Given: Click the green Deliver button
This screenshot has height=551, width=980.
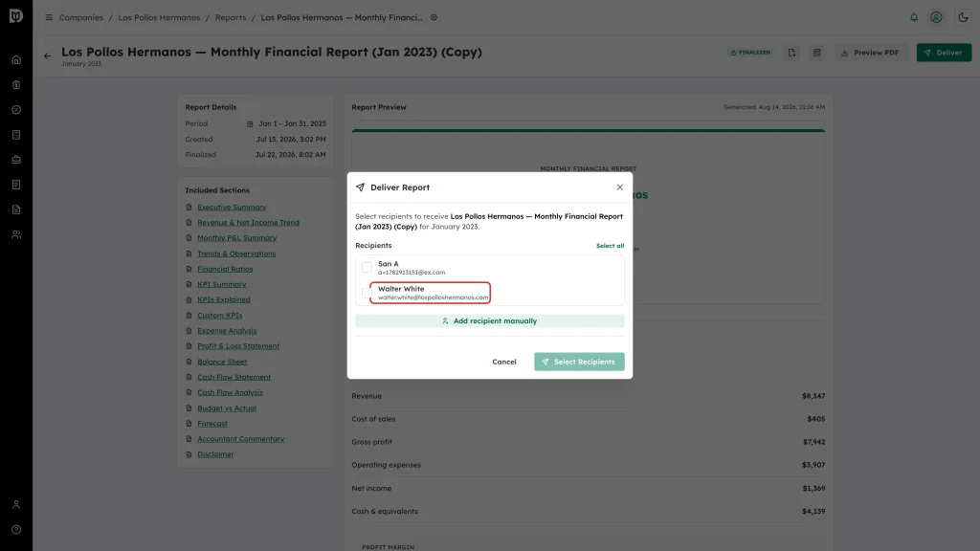Looking at the screenshot, I should [x=944, y=53].
